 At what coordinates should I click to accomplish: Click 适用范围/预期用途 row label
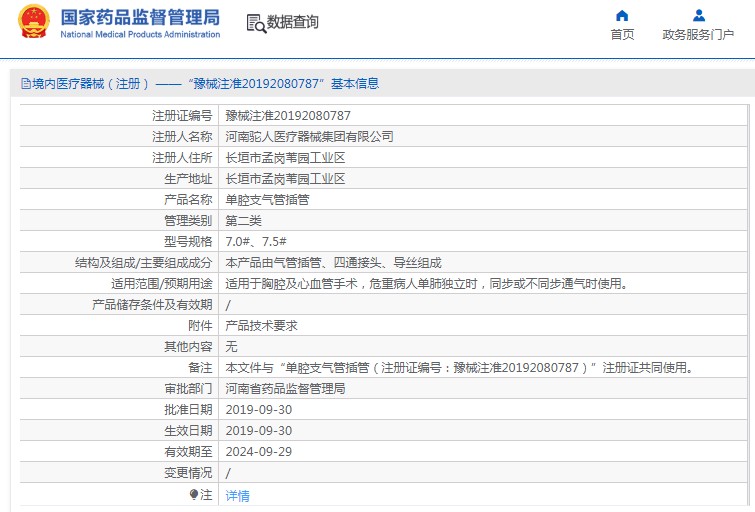point(162,284)
